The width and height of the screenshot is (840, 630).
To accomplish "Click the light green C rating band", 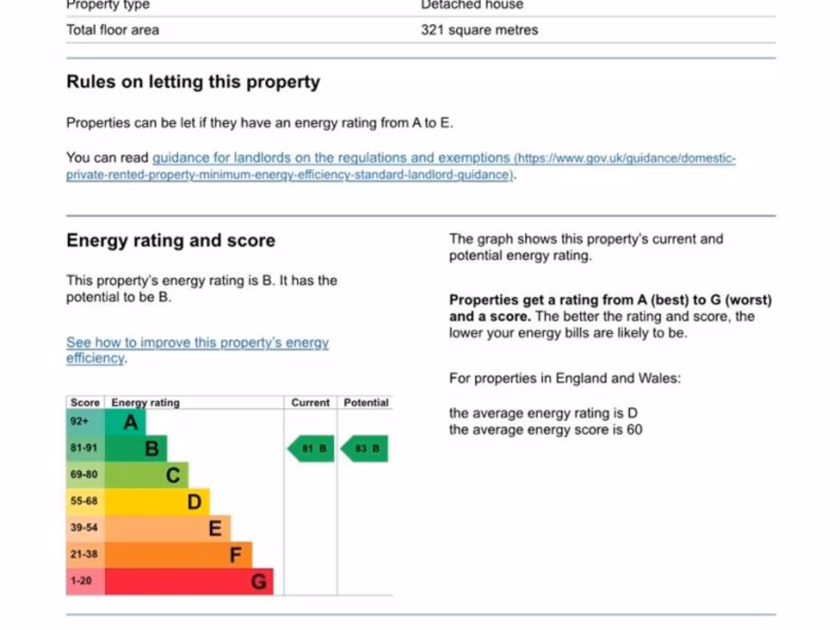I will click(x=148, y=475).
